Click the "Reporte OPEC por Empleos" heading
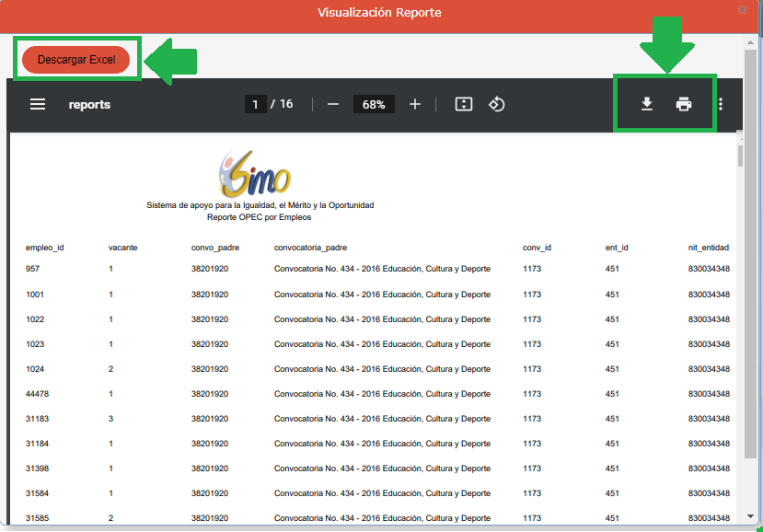The image size is (763, 532). [x=260, y=217]
